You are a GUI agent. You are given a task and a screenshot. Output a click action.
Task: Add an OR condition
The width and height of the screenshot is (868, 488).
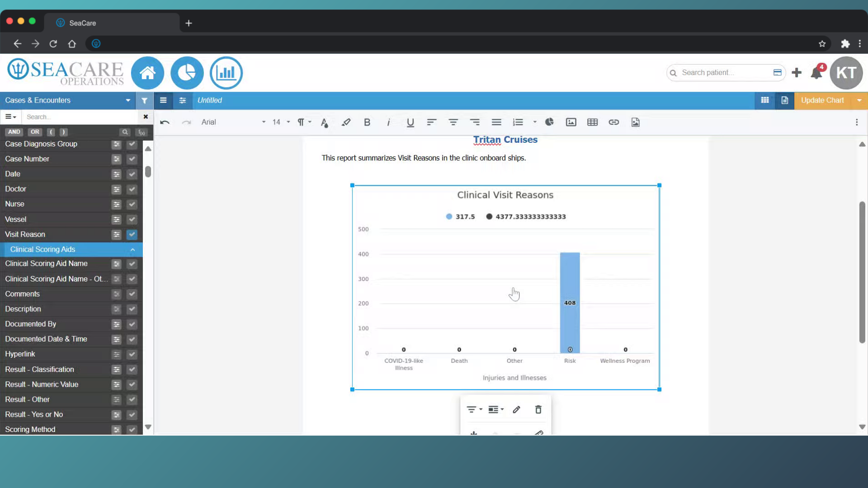[x=35, y=132]
